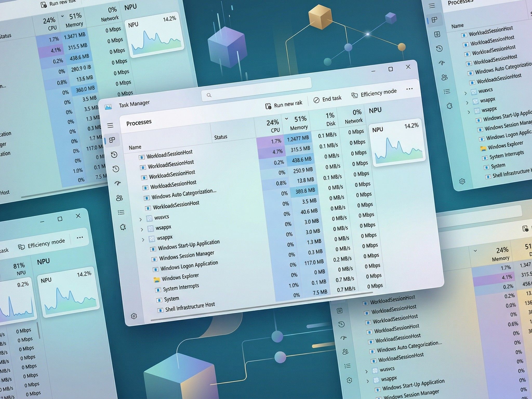Open Performance icon in bottom-right window sidebar
This screenshot has width=532, height=399.
(340, 310)
